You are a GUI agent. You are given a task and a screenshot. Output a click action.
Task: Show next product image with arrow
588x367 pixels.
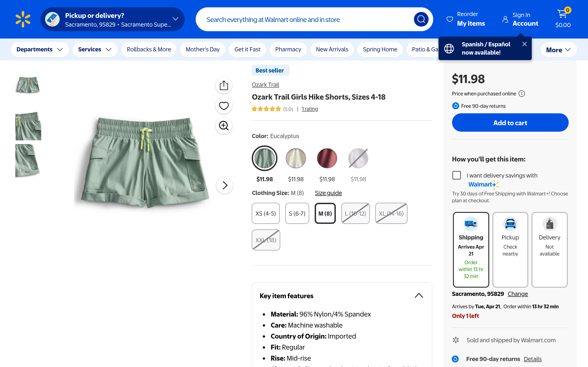[225, 185]
